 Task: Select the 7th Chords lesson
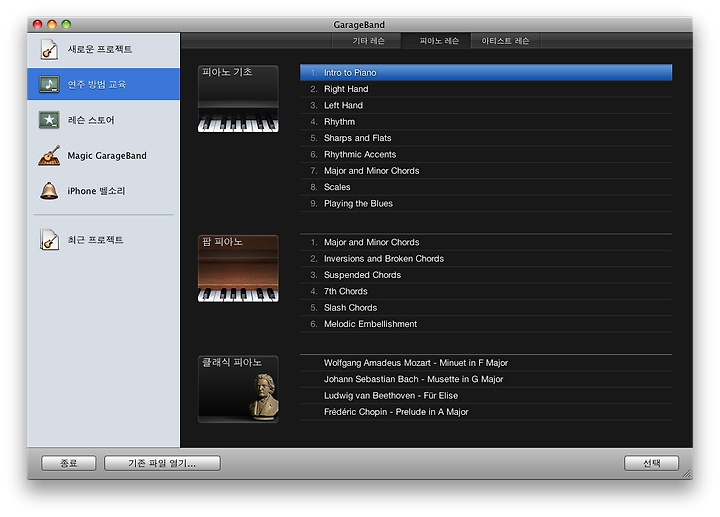(486, 291)
